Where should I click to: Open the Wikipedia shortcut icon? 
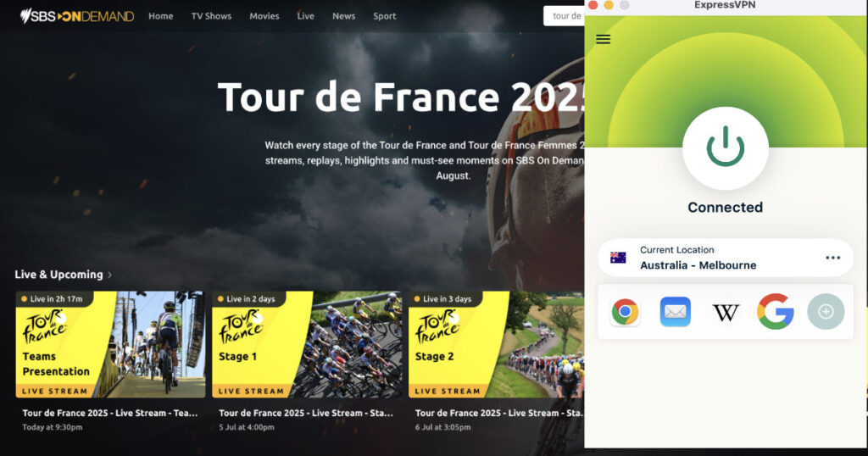(726, 313)
